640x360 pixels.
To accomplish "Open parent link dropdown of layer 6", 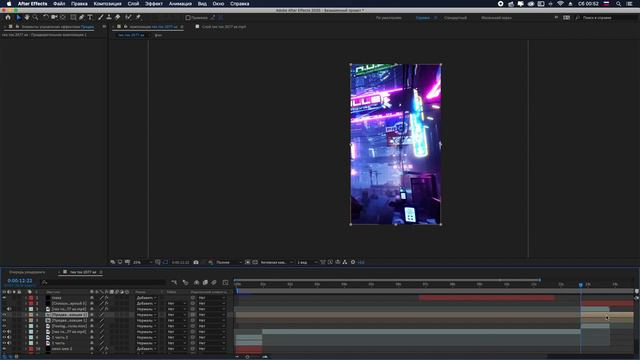I will click(212, 327).
